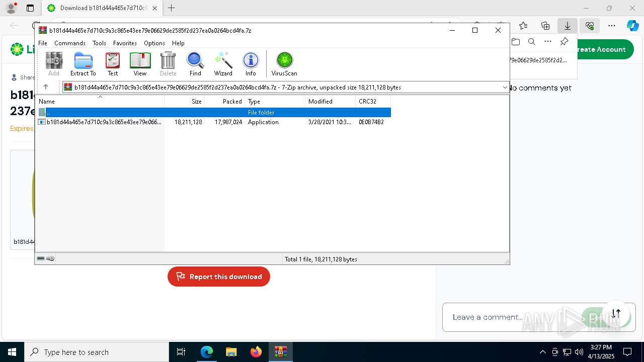The width and height of the screenshot is (644, 362).
Task: Open Edge browser essentials heart icon
Action: click(590, 26)
